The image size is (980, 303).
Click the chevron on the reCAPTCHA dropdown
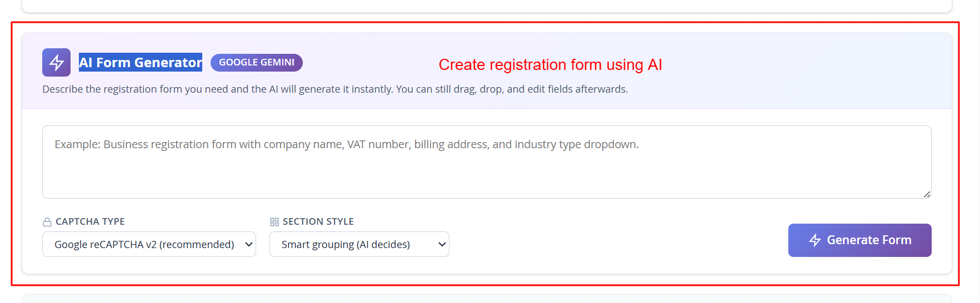click(249, 244)
